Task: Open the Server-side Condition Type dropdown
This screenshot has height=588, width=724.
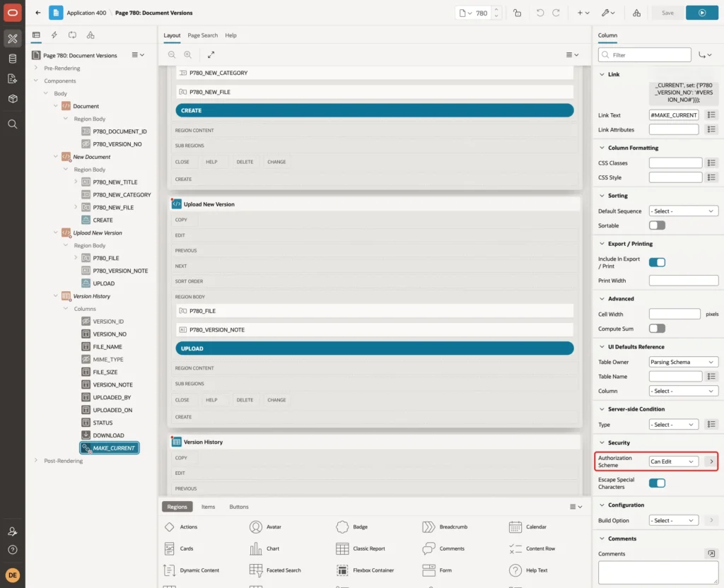Action: 673,424
